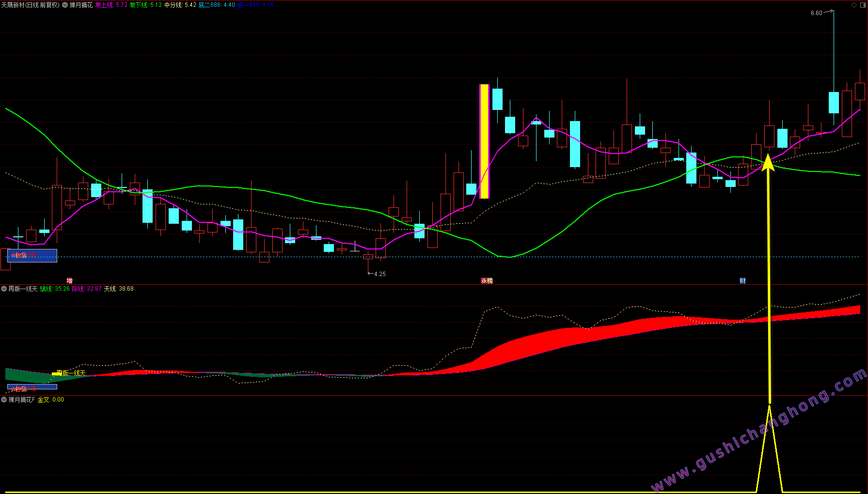868x494 pixels.
Task: Open the 婵月摘花 main chart indicator dropdown
Action: click(x=65, y=5)
